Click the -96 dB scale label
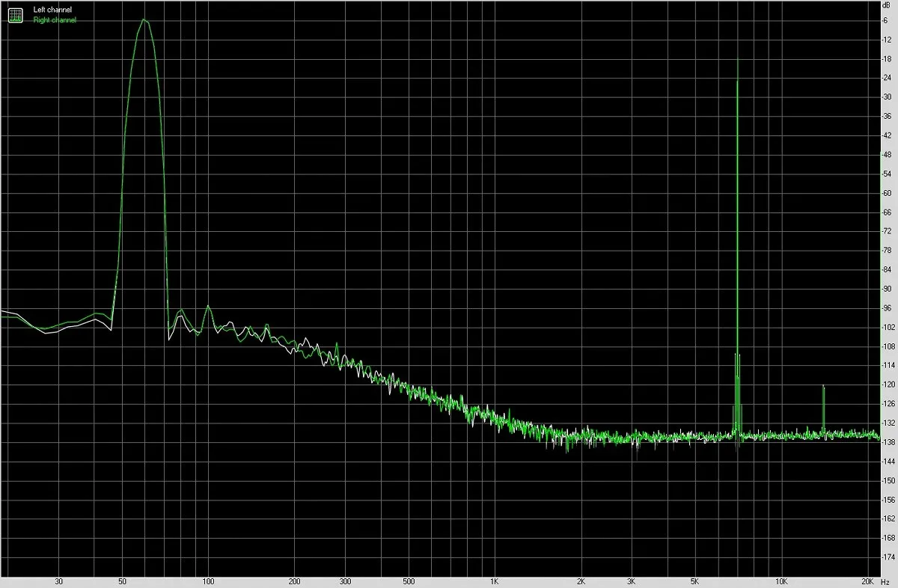 886,307
